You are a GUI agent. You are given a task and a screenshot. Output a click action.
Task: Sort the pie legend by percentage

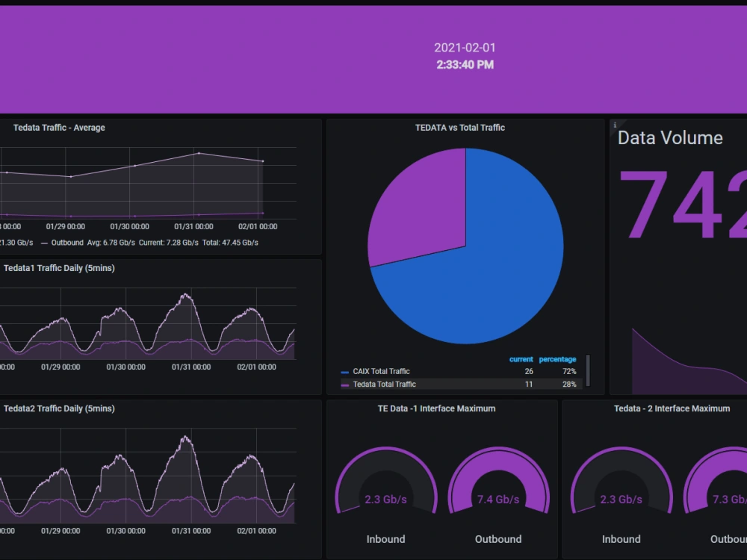pyautogui.click(x=557, y=359)
